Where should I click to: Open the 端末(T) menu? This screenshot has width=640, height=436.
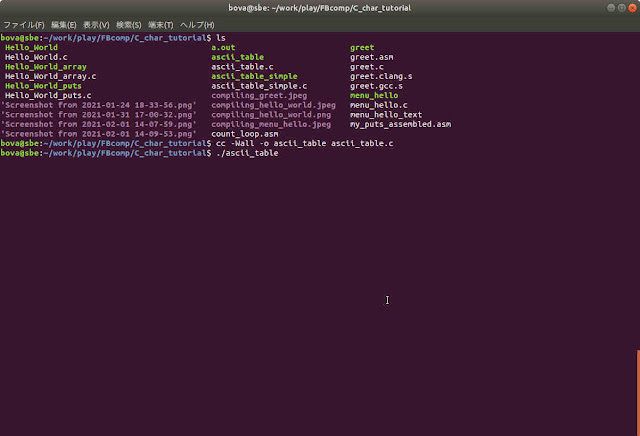(161, 25)
